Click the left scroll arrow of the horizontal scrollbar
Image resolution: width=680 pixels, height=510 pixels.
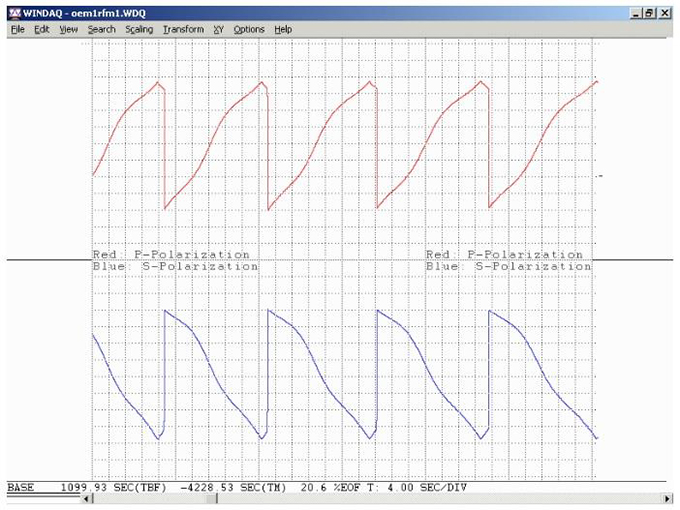click(x=87, y=499)
